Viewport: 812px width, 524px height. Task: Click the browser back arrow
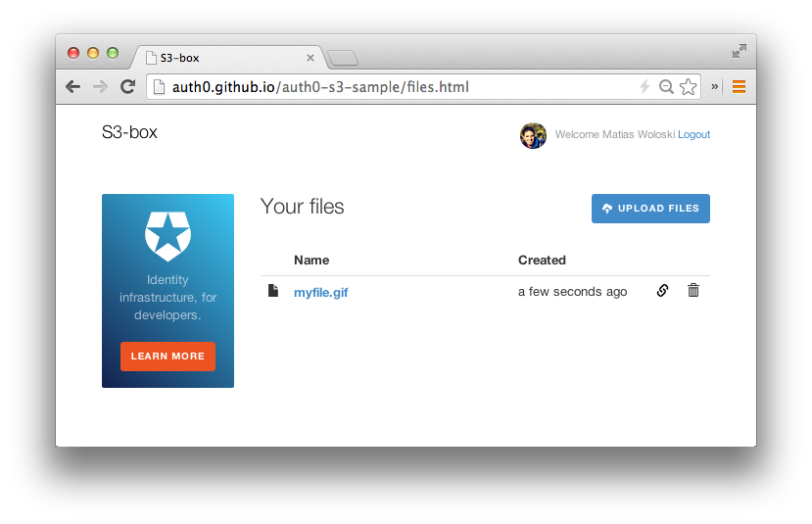[73, 87]
